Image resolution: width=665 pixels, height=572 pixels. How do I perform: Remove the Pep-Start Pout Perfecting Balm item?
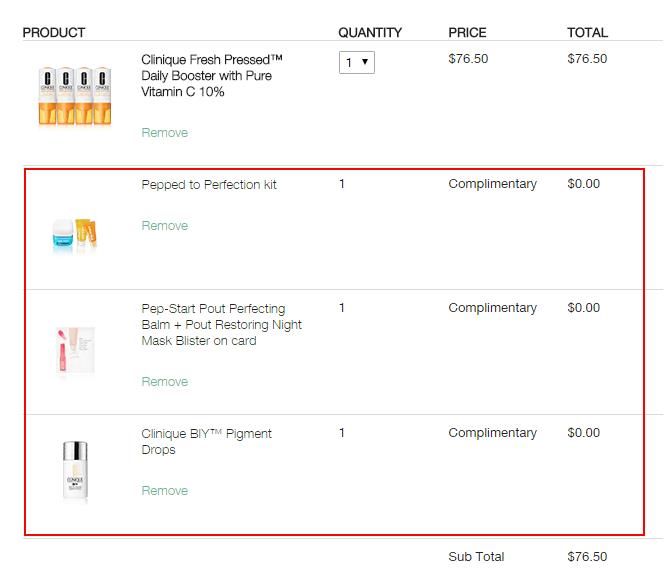coord(165,382)
